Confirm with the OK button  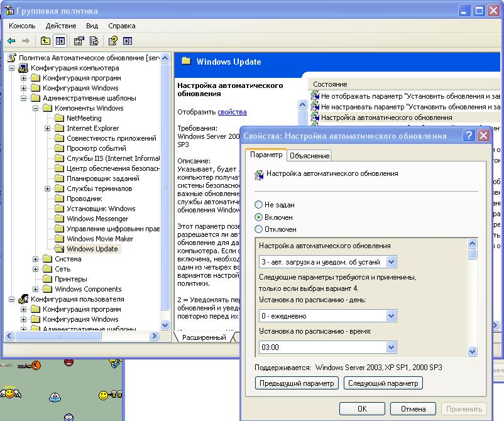click(x=362, y=409)
